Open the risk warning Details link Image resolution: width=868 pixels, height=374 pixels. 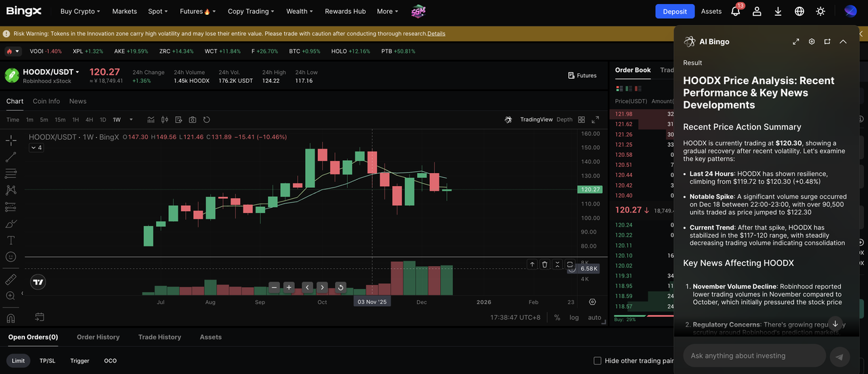pos(436,33)
